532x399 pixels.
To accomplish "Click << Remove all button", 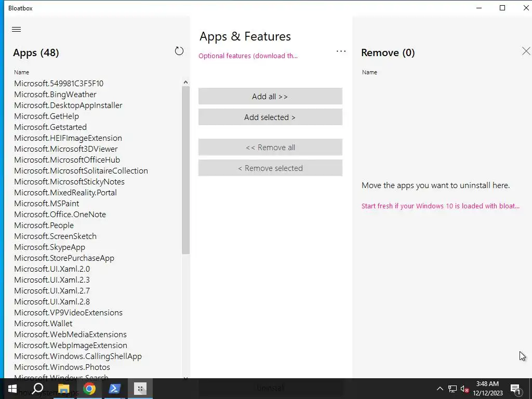I will (x=270, y=147).
